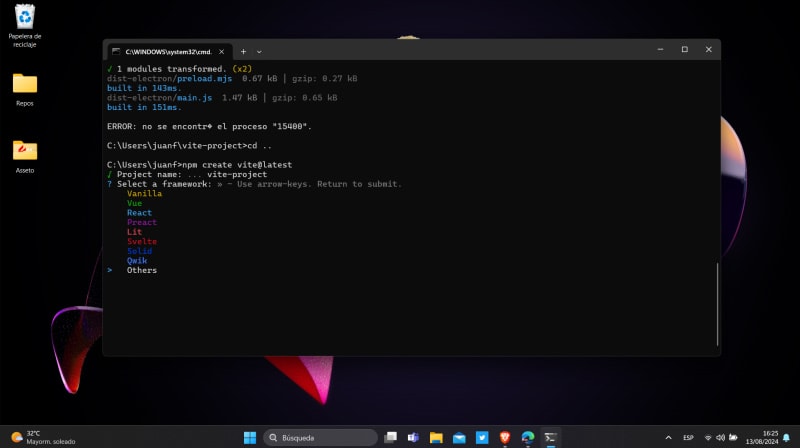Click the Vue framework option
This screenshot has height=448, width=800.
(135, 203)
